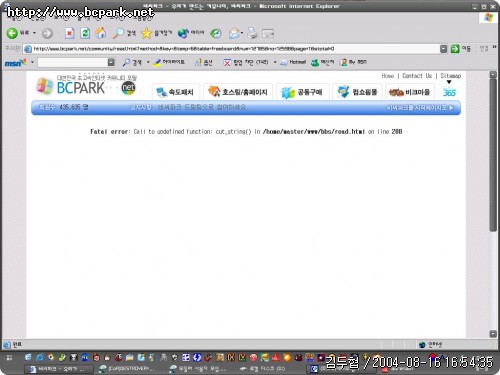The width and height of the screenshot is (500, 375).
Task: Follow the Contact Us link
Action: pos(417,76)
